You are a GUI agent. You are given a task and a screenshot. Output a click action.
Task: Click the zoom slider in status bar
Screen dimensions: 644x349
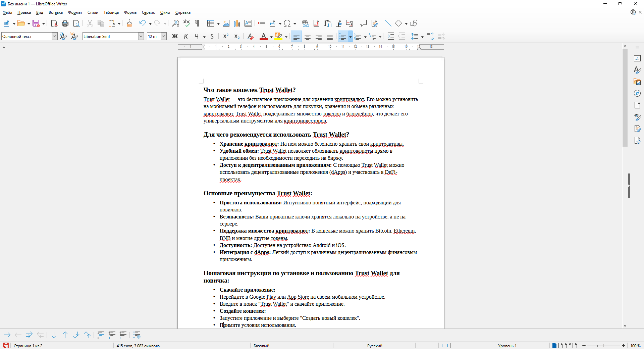point(603,346)
